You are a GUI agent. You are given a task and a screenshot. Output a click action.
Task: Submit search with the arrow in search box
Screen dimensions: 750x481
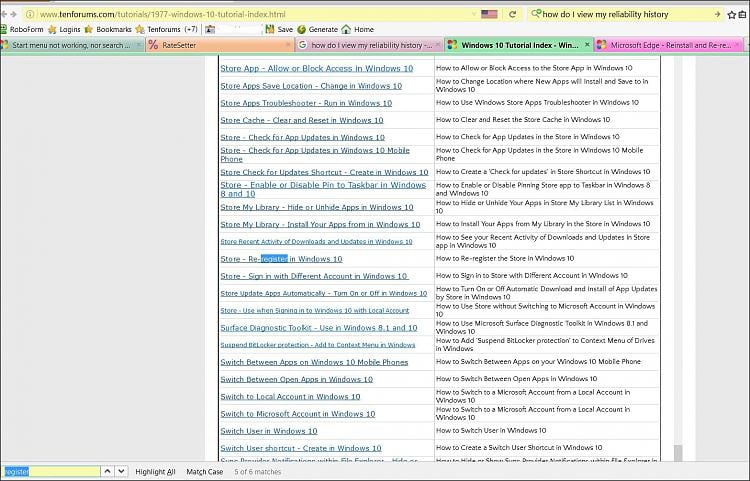(x=717, y=14)
